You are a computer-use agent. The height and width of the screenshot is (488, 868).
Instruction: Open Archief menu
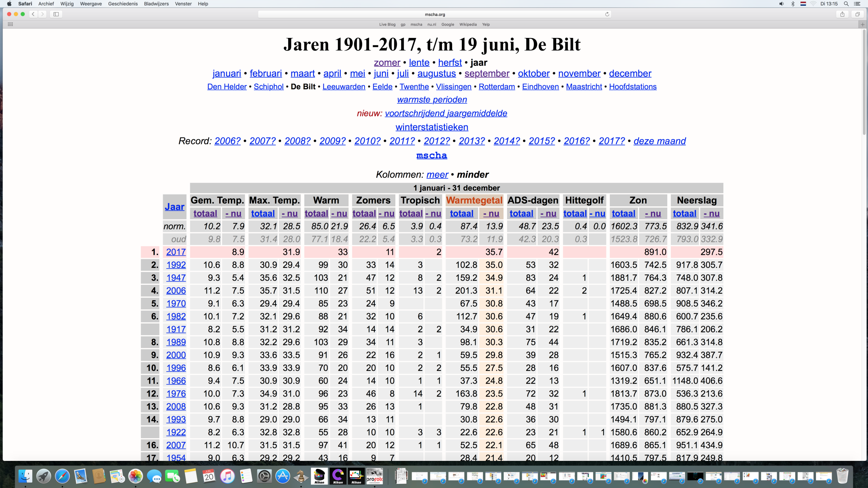[46, 4]
